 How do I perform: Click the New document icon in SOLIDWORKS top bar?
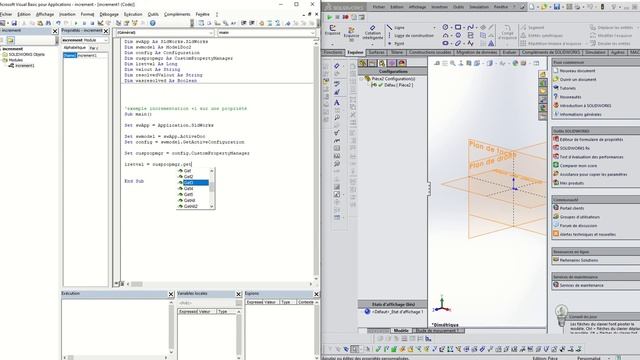(x=531, y=7)
